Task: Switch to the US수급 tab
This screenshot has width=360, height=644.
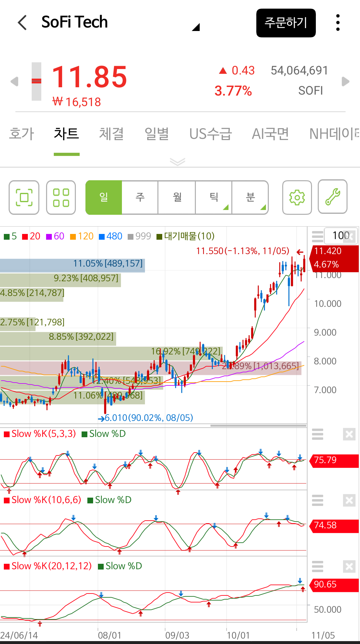Action: (x=210, y=134)
